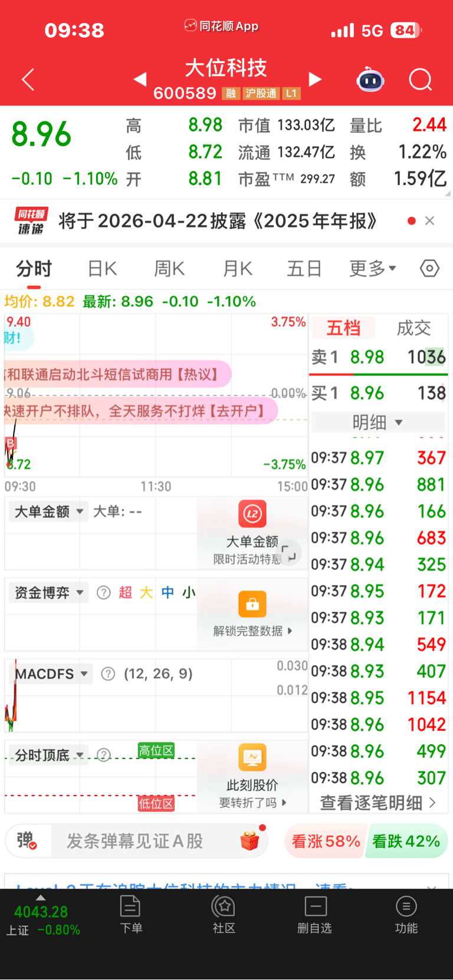Open the 分时顶底 indicator dropdown
453x980 pixels.
tap(50, 755)
